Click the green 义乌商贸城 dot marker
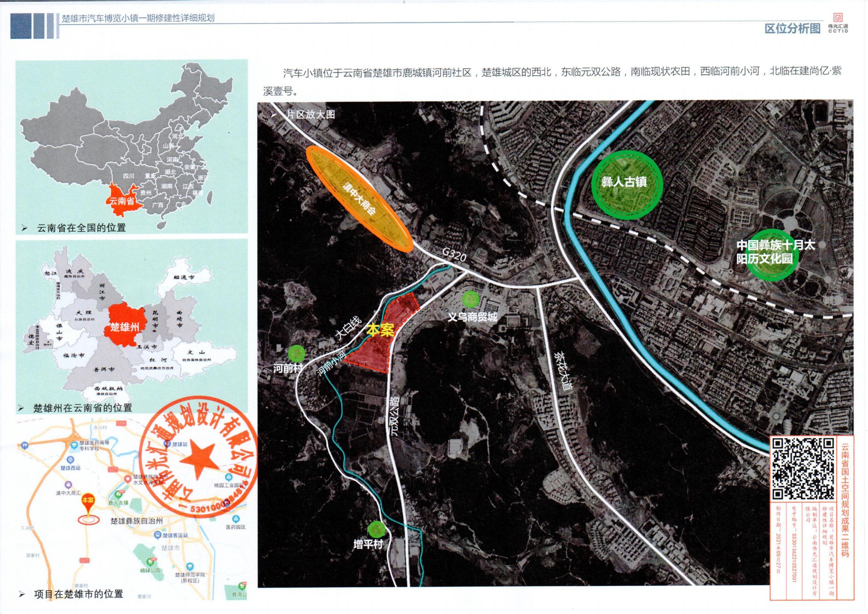 pos(470,300)
